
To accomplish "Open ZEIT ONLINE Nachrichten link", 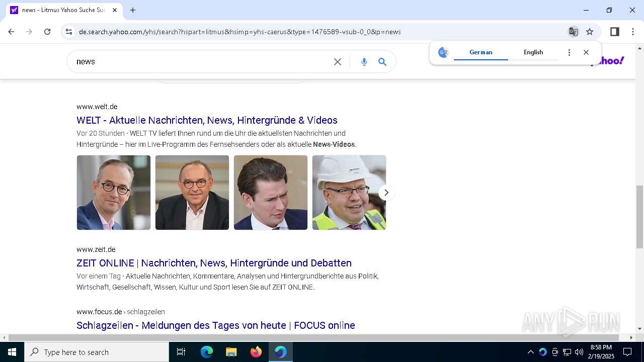I will pos(214,263).
